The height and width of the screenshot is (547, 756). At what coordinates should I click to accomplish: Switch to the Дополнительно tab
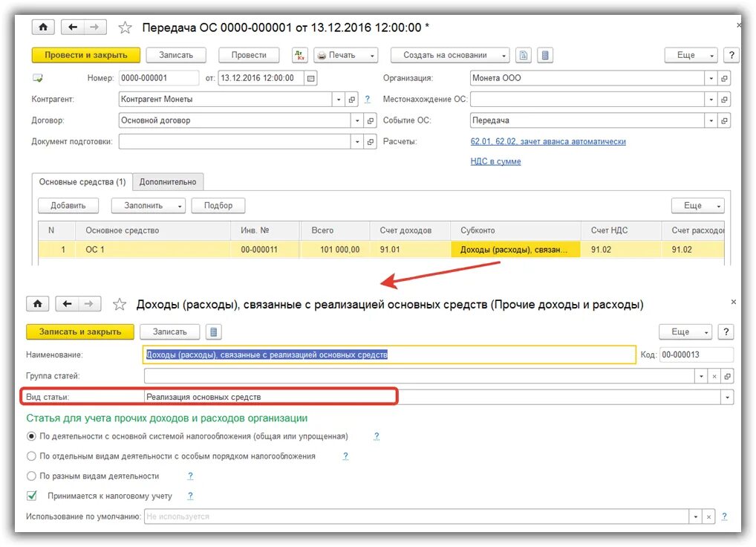(168, 182)
